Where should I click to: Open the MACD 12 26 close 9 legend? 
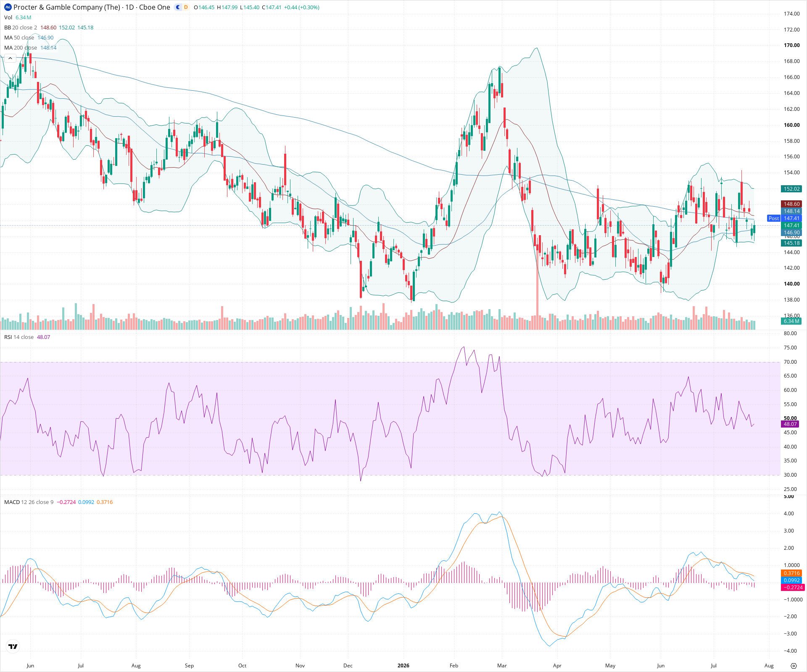coord(29,502)
